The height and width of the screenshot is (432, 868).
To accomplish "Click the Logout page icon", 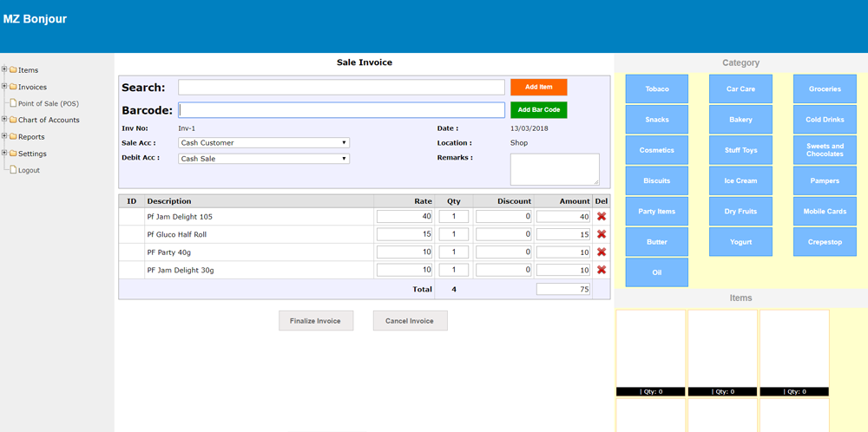I will [x=12, y=170].
